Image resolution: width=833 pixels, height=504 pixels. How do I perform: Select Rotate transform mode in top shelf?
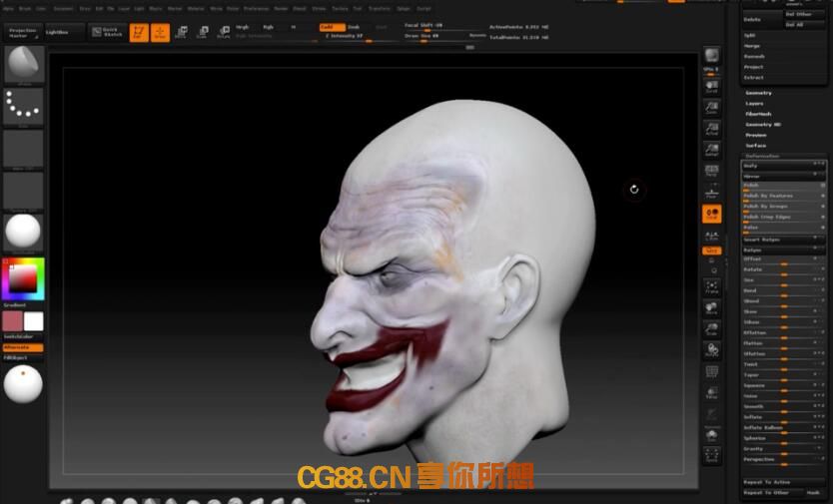tap(224, 32)
